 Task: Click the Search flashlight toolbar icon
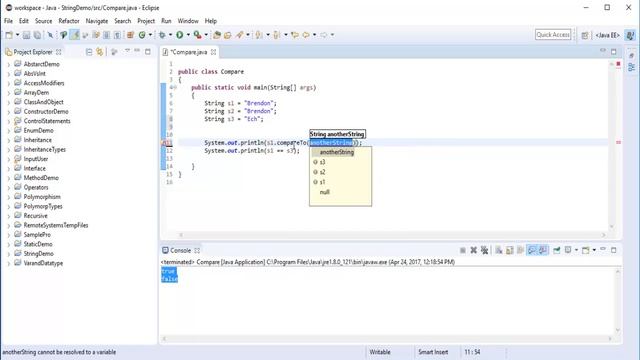pyautogui.click(x=240, y=35)
